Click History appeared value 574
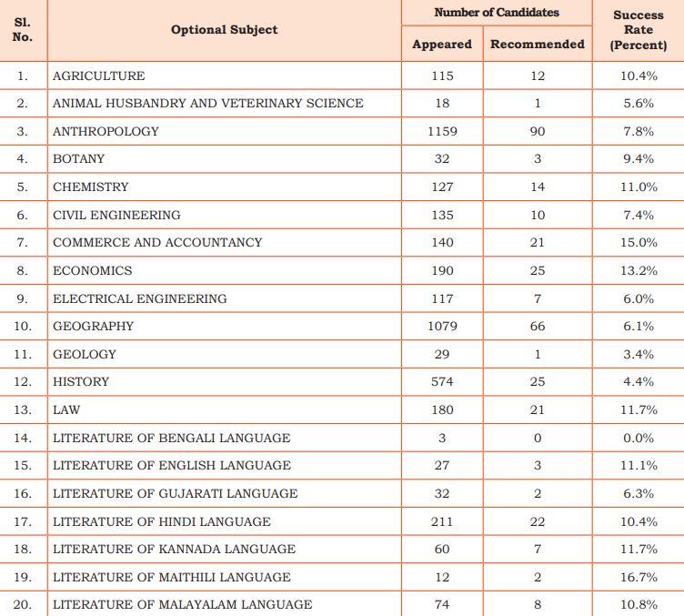The height and width of the screenshot is (616, 684). click(442, 381)
